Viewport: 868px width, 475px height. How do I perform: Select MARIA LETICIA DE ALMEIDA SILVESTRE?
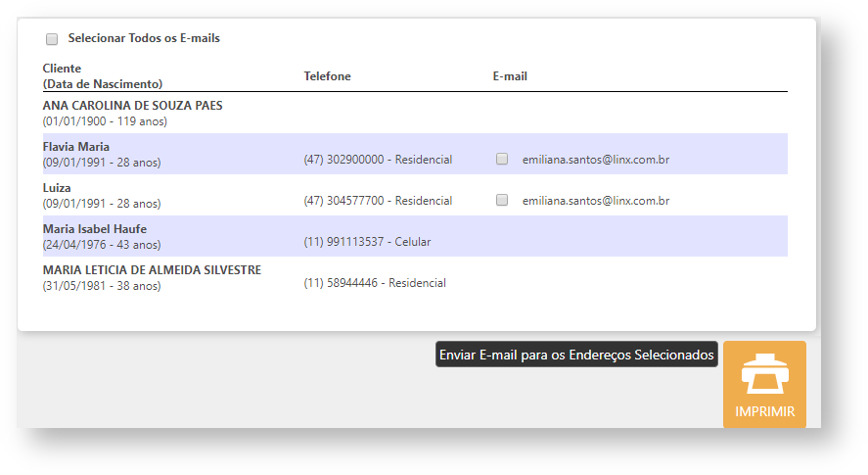click(x=152, y=270)
